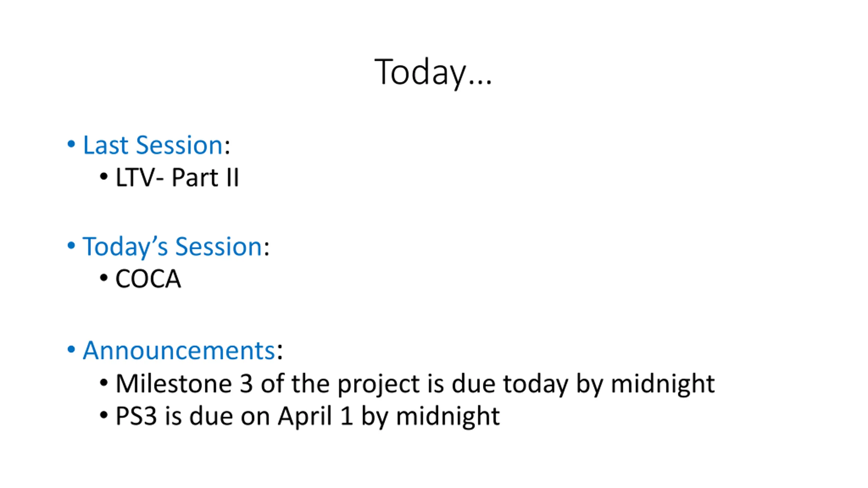This screenshot has height=488, width=868.
Task: Select the "COCA" sub-bullet text
Action: 148,279
